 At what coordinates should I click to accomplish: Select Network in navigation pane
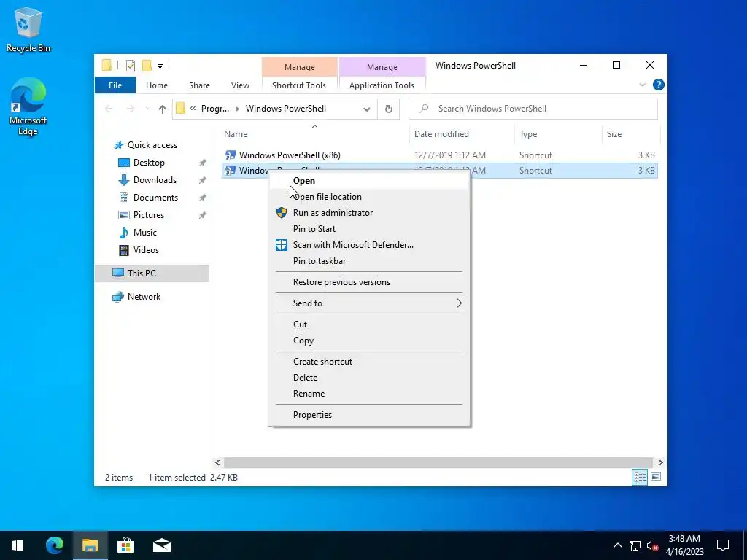click(144, 297)
